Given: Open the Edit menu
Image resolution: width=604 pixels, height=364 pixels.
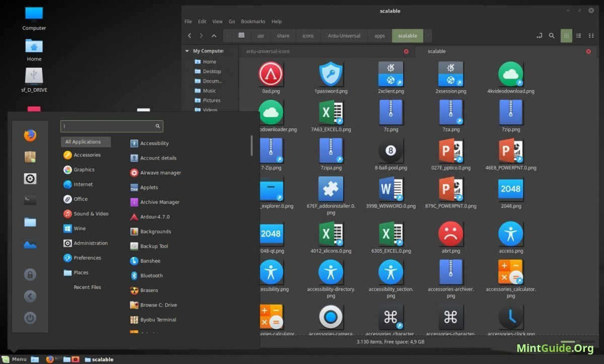Looking at the screenshot, I should click(202, 22).
